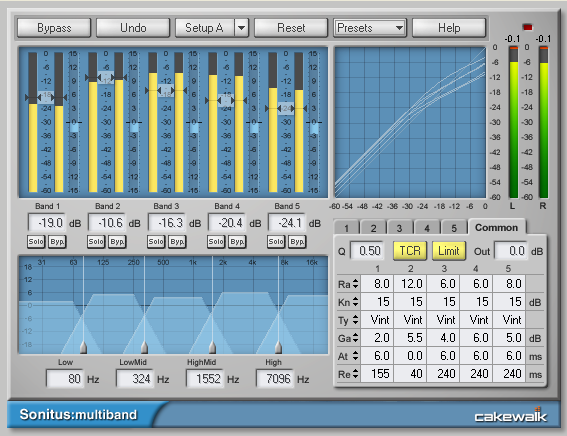567x436 pixels.
Task: Bypass Band 5
Action: coord(297,241)
